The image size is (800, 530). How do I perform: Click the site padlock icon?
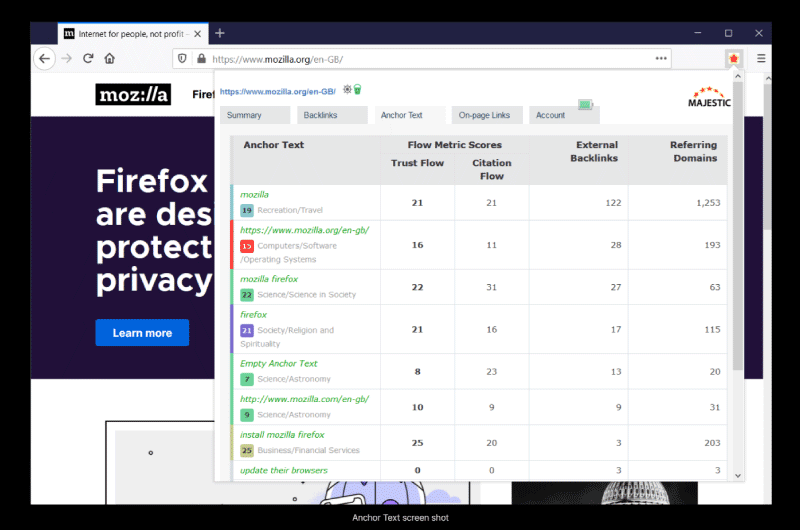(202, 59)
